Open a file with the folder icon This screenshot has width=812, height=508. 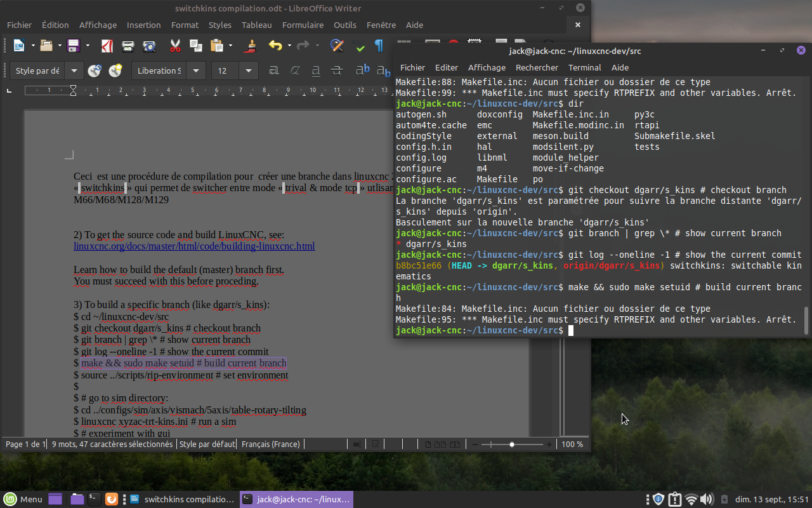click(46, 46)
